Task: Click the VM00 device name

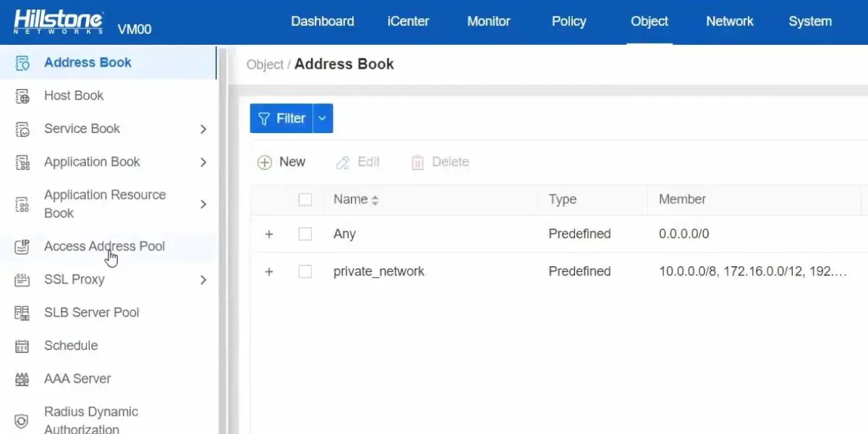Action: pos(135,30)
